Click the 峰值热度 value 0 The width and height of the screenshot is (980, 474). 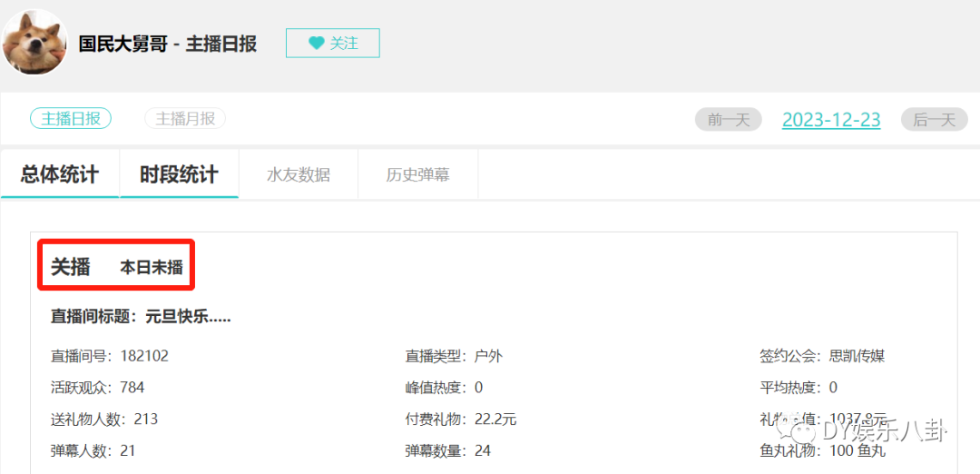pos(479,388)
